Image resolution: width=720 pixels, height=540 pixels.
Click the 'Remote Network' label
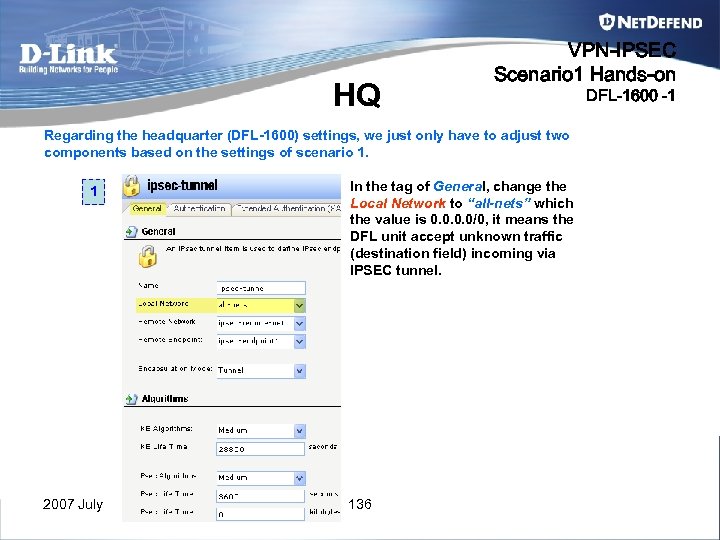tap(167, 321)
